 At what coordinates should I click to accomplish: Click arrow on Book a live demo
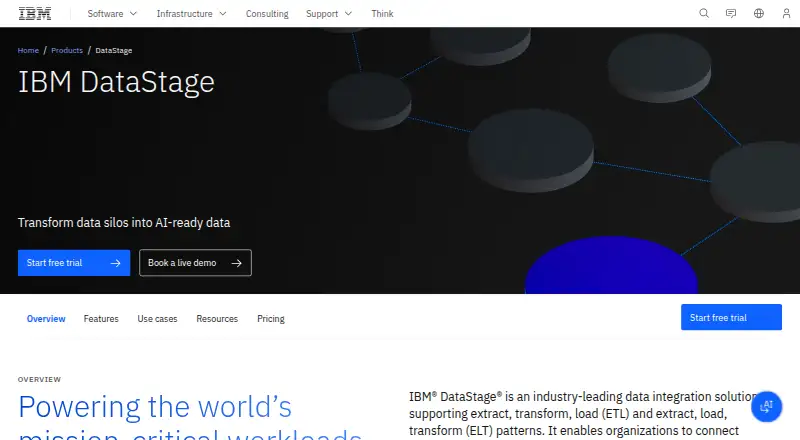236,263
